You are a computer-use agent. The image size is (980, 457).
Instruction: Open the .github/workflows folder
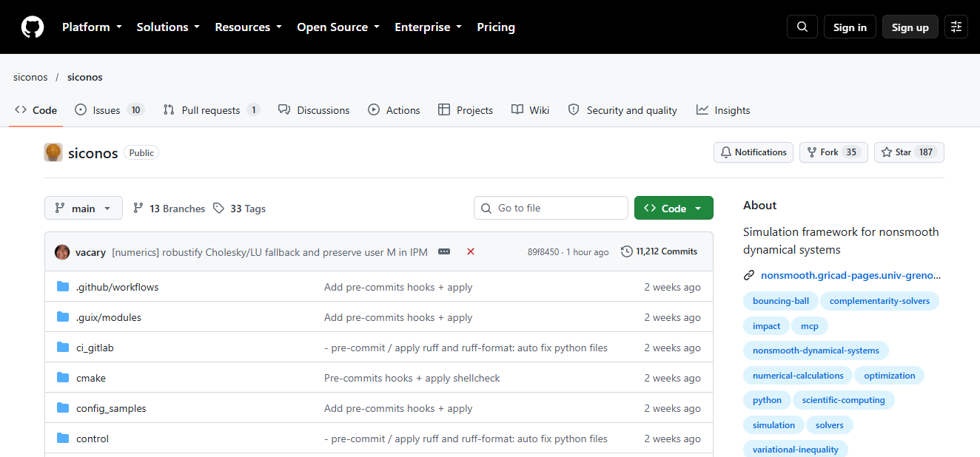(x=117, y=287)
